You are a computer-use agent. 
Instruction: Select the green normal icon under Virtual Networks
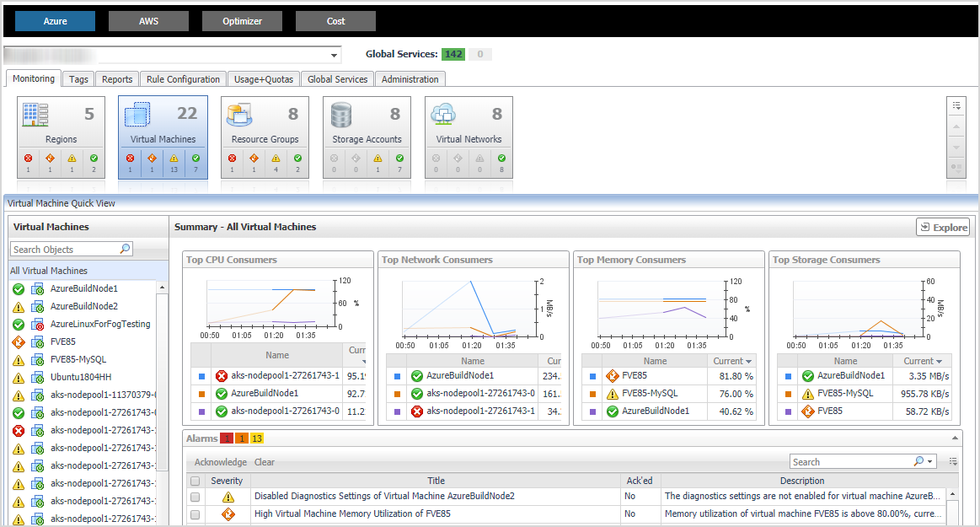501,159
